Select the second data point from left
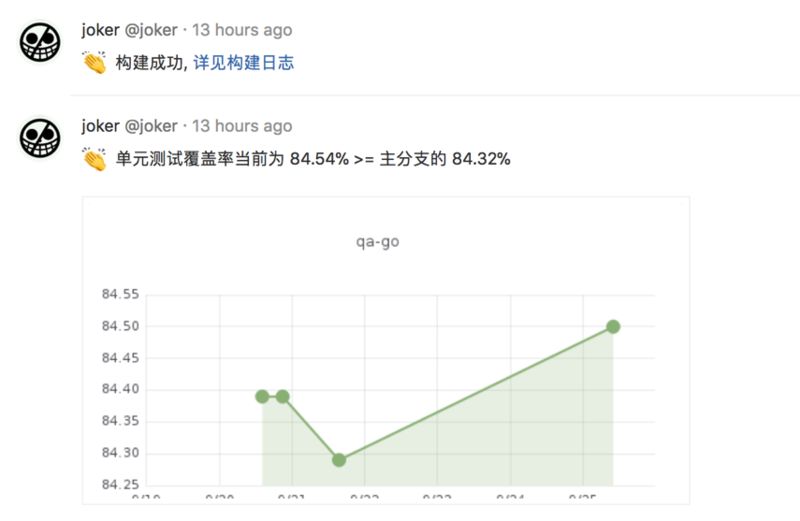The image size is (800, 521). coord(283,396)
